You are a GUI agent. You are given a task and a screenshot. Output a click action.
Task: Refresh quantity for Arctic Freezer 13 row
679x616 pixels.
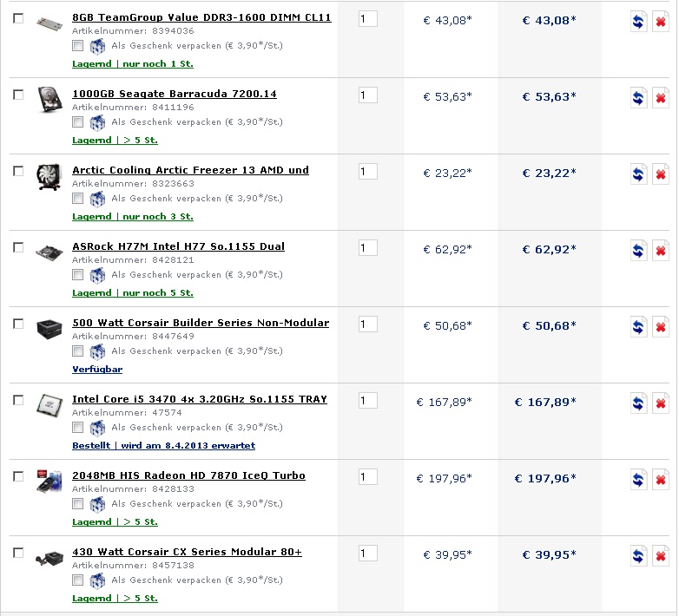pyautogui.click(x=638, y=174)
